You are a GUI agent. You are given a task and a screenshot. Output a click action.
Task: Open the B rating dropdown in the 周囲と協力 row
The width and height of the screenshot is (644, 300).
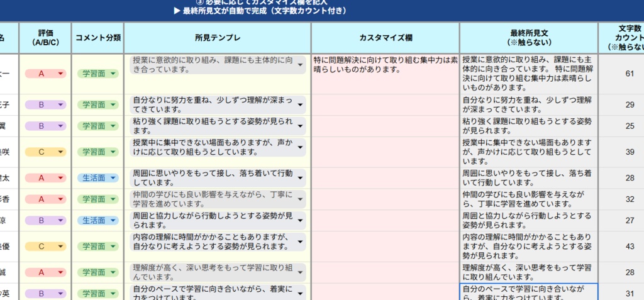45,221
